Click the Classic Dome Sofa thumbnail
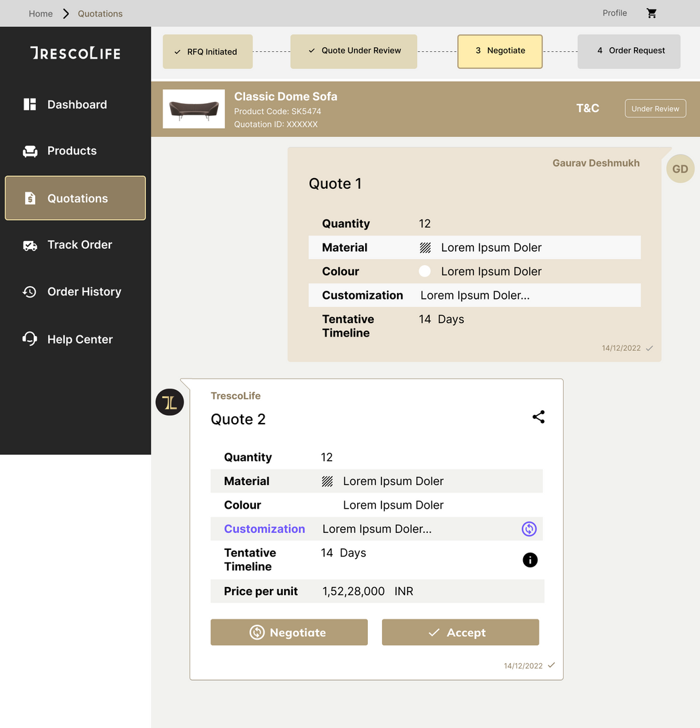This screenshot has height=728, width=700. (x=194, y=109)
